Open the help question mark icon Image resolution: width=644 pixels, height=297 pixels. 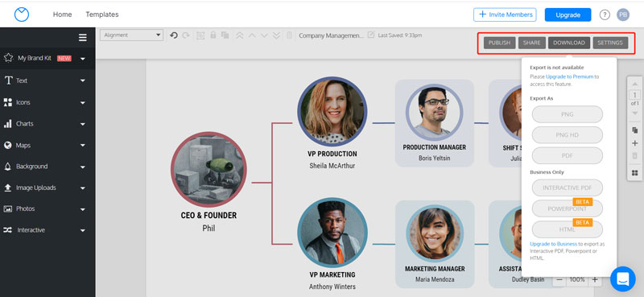(605, 14)
